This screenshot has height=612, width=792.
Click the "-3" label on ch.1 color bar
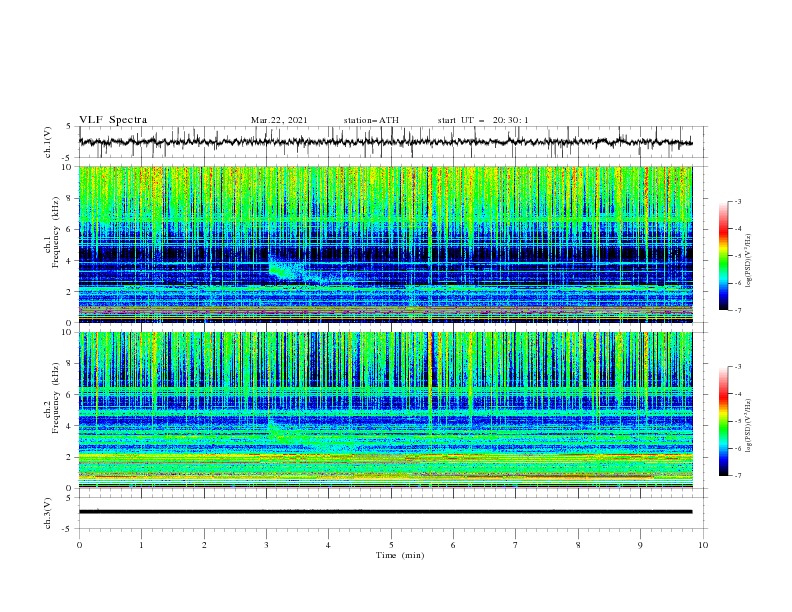tap(738, 201)
